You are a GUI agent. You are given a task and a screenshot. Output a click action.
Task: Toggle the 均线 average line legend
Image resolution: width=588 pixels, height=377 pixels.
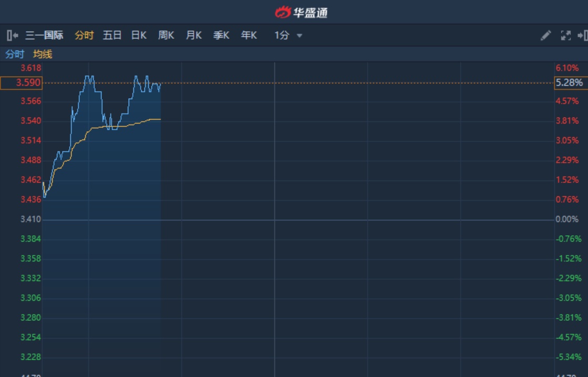click(43, 54)
